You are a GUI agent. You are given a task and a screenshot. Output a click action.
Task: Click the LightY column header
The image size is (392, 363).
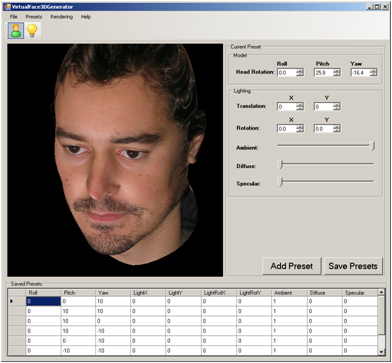pos(183,293)
